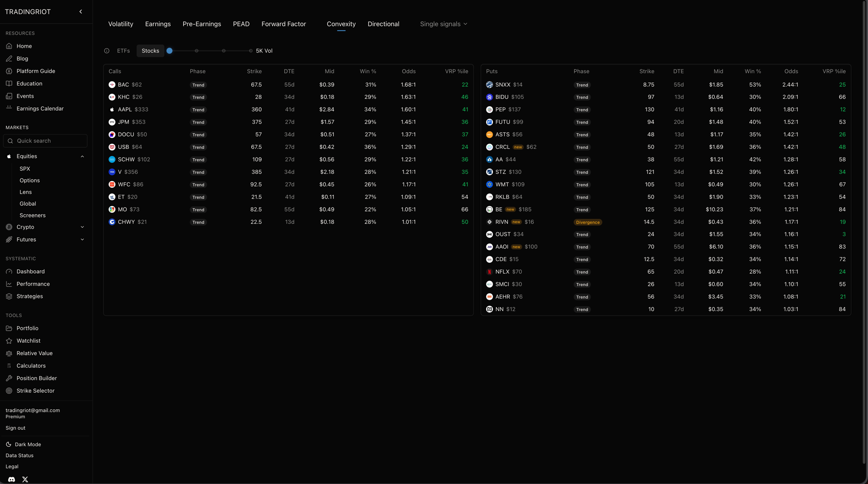The width and height of the screenshot is (868, 484).
Task: Set volume slider to third stop
Action: (x=224, y=51)
